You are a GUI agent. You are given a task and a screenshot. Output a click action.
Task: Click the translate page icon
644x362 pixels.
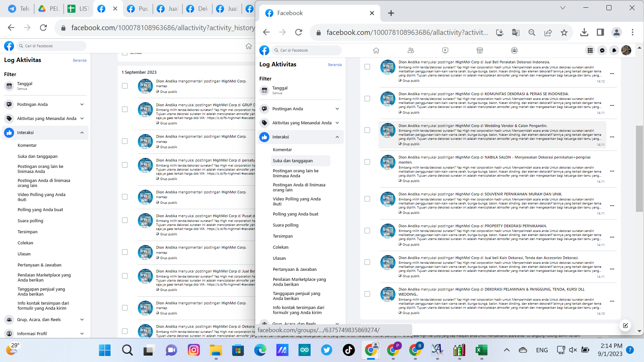(x=516, y=33)
